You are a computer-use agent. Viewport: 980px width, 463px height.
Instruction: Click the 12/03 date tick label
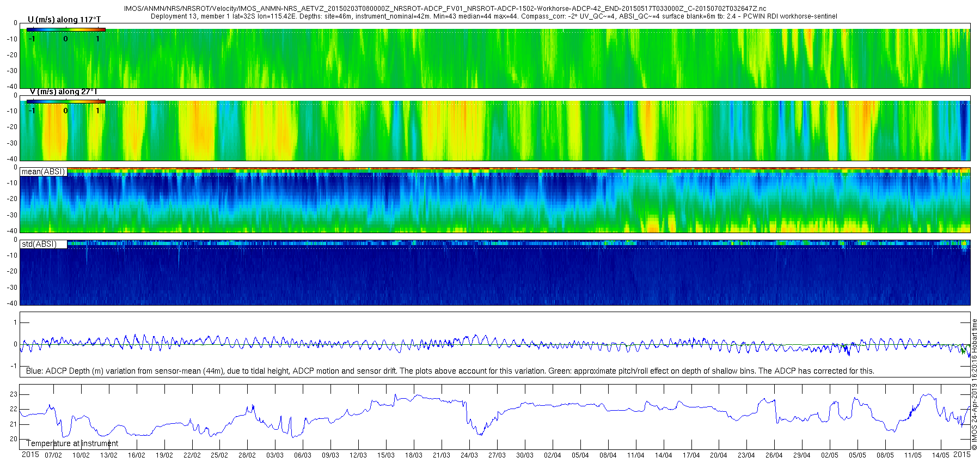point(358,455)
